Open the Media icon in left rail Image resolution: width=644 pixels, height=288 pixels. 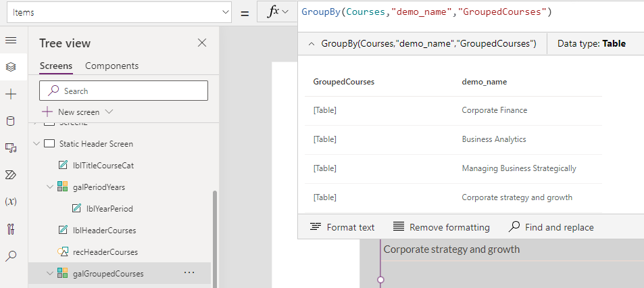click(11, 148)
